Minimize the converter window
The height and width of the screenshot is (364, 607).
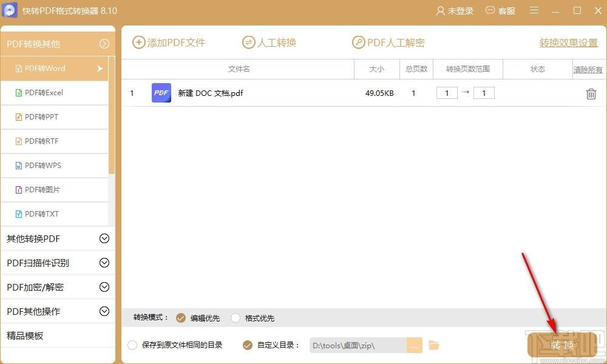(x=555, y=11)
